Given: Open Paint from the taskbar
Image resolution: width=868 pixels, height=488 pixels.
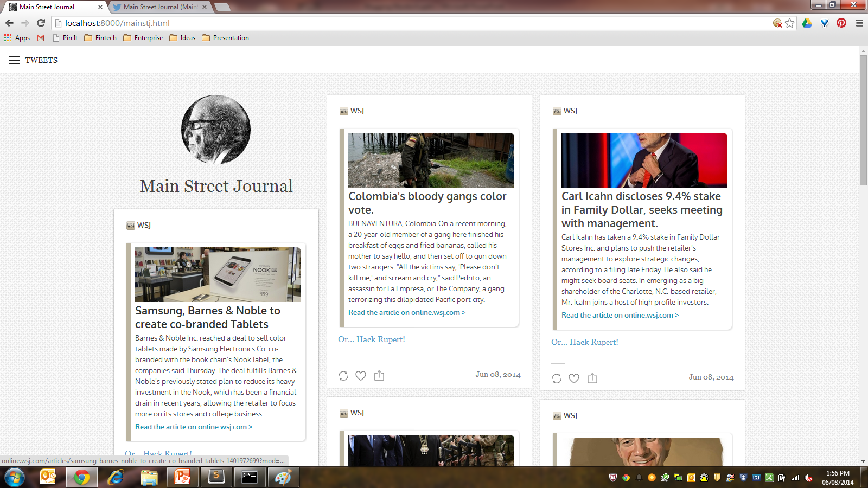Looking at the screenshot, I should [283, 478].
